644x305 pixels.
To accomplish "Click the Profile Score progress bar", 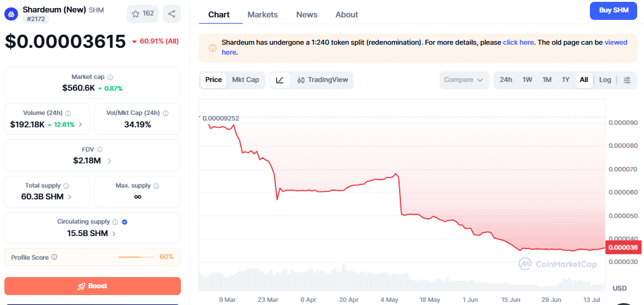I will (x=137, y=257).
